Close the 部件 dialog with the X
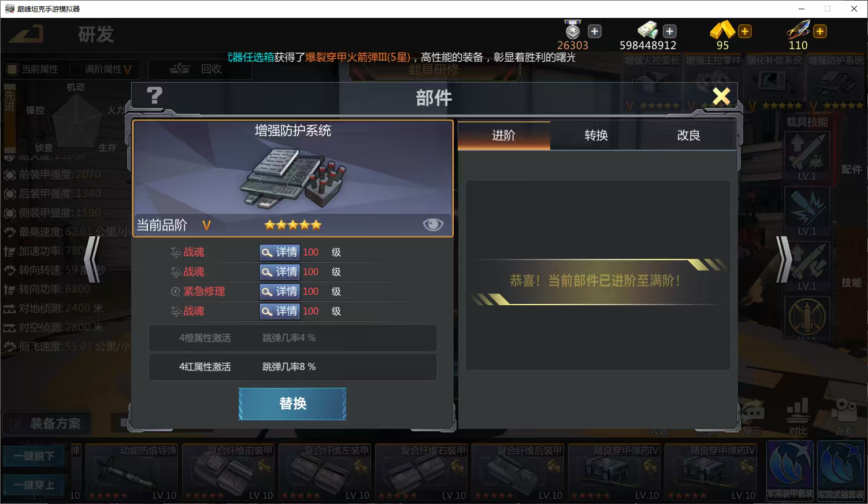868x504 pixels. 721,96
